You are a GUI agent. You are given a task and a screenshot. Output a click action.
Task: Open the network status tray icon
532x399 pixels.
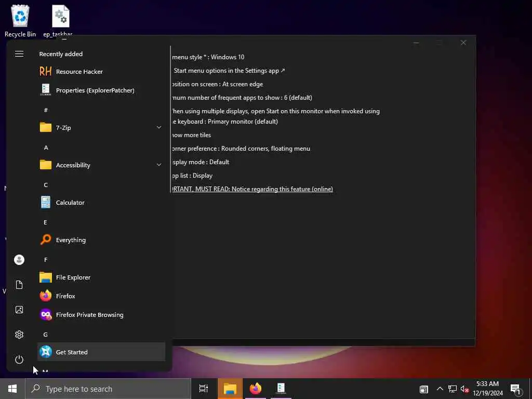pos(453,389)
